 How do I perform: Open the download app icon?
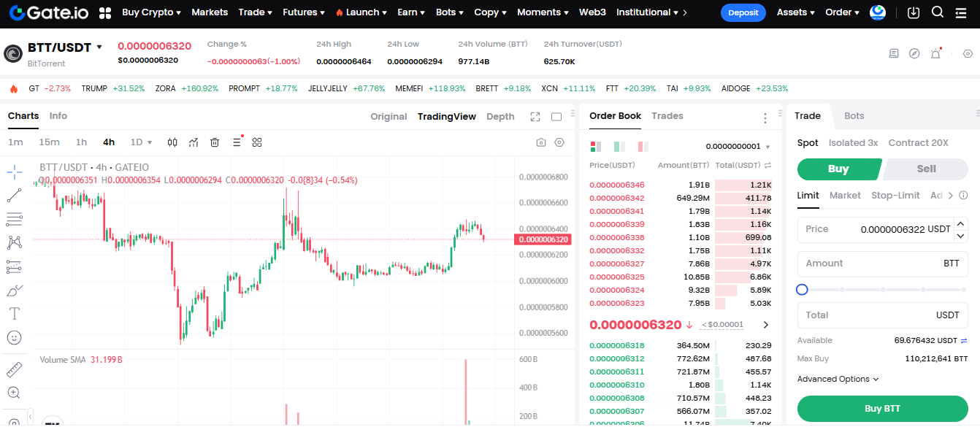914,12
